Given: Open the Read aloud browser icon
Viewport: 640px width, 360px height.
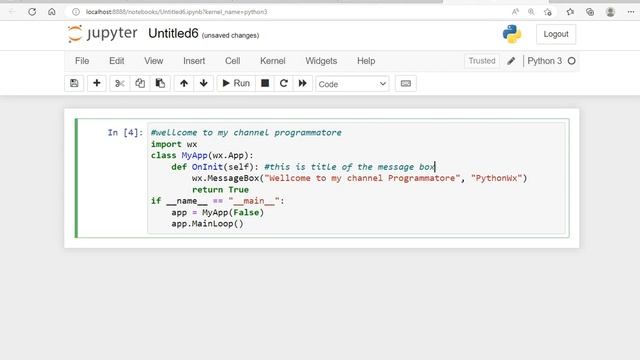Looking at the screenshot, I should (x=515, y=12).
